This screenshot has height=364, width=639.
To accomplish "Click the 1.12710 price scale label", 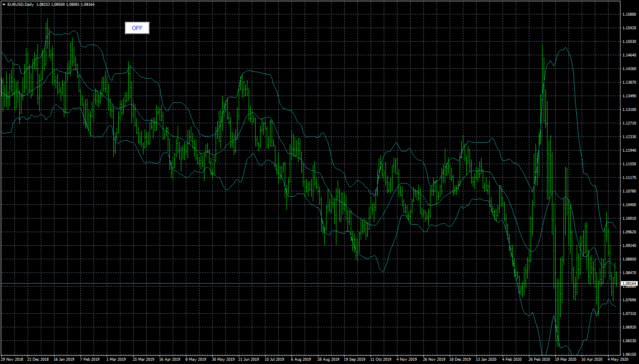I will pos(630,123).
